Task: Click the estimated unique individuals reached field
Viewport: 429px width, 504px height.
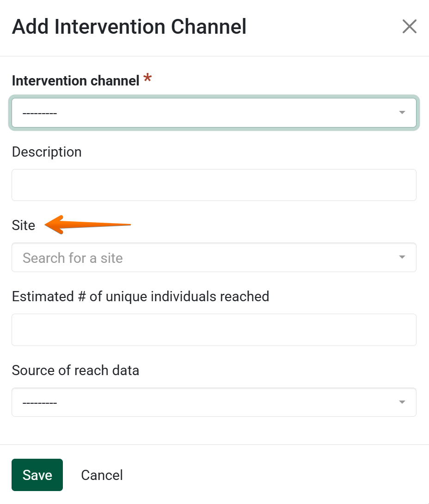Action: [x=214, y=330]
